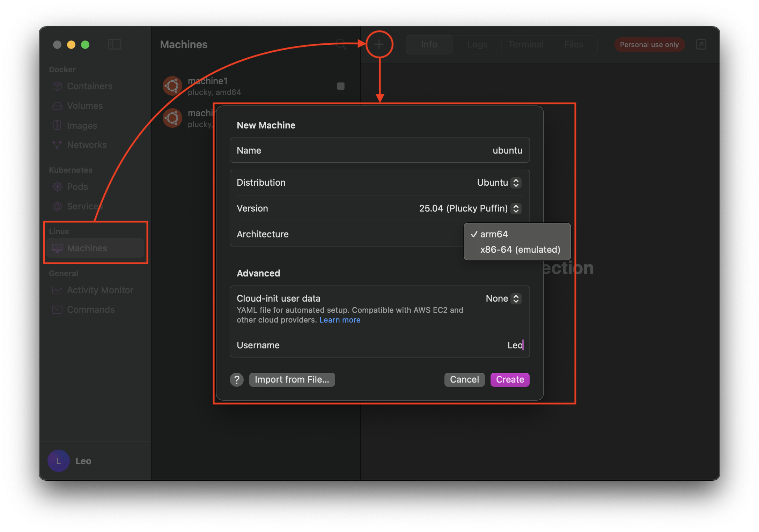Click the Volumes icon in the sidebar
This screenshot has height=532, width=759.
[x=57, y=106]
